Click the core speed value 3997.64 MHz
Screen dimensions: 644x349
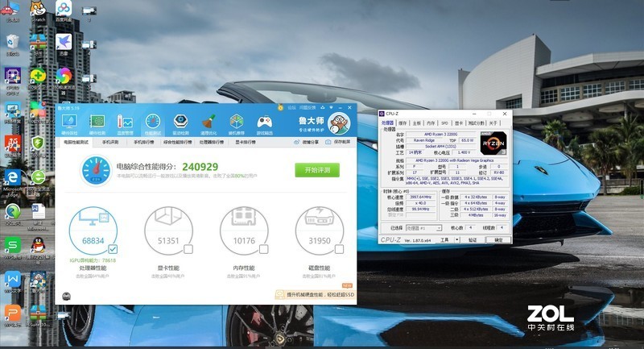click(420, 197)
